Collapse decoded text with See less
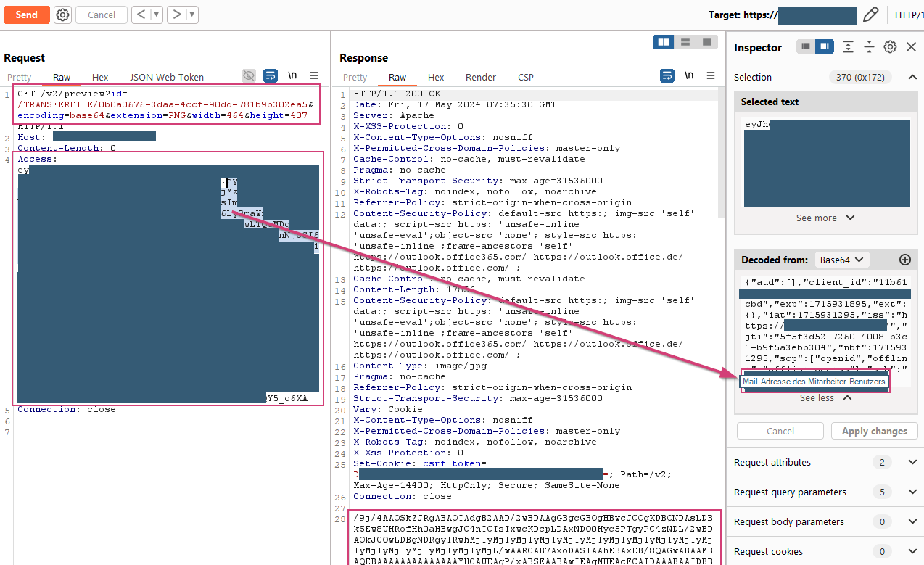 coord(825,397)
